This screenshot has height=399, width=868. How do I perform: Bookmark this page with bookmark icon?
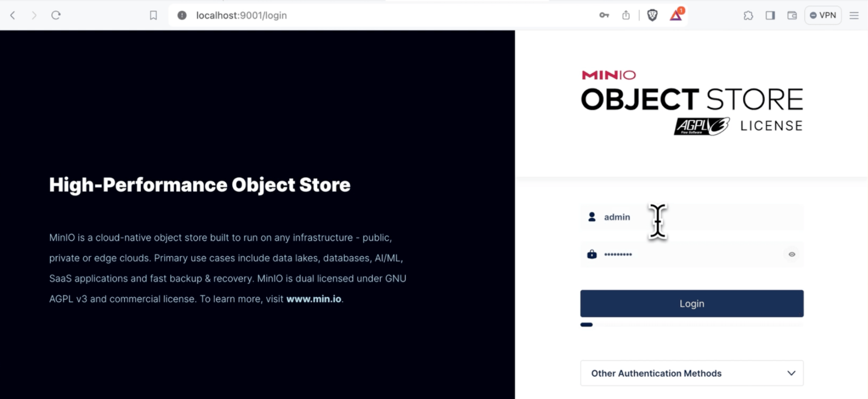153,16
